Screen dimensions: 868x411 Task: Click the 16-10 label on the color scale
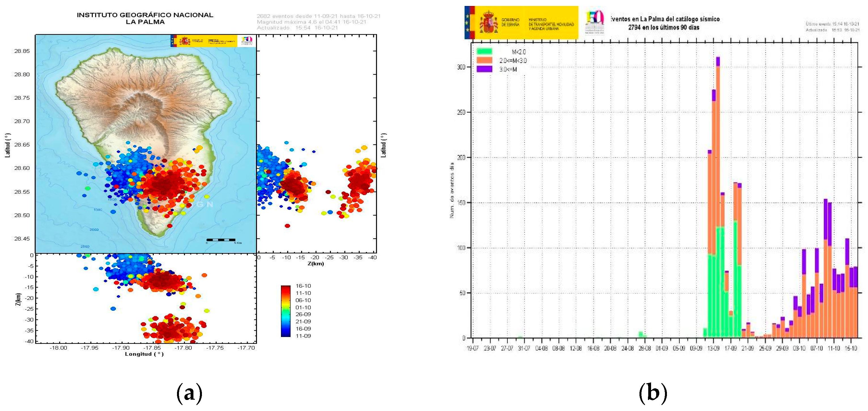coord(303,286)
